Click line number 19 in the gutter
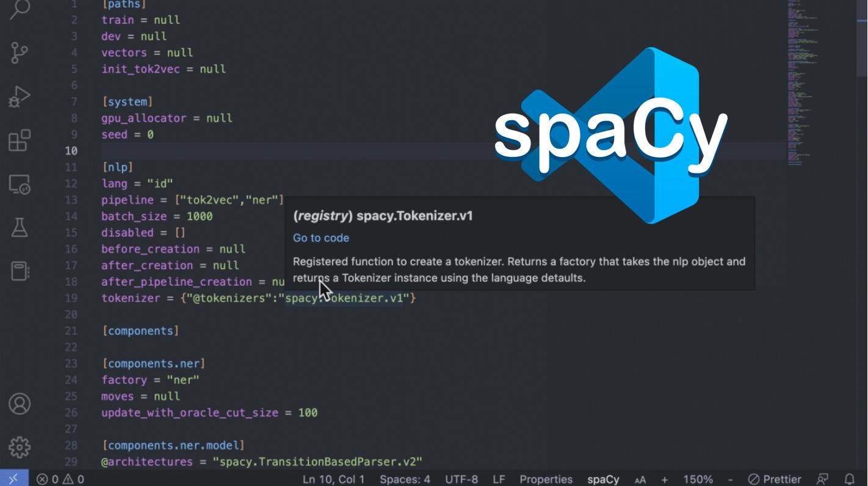The image size is (868, 486). (71, 299)
